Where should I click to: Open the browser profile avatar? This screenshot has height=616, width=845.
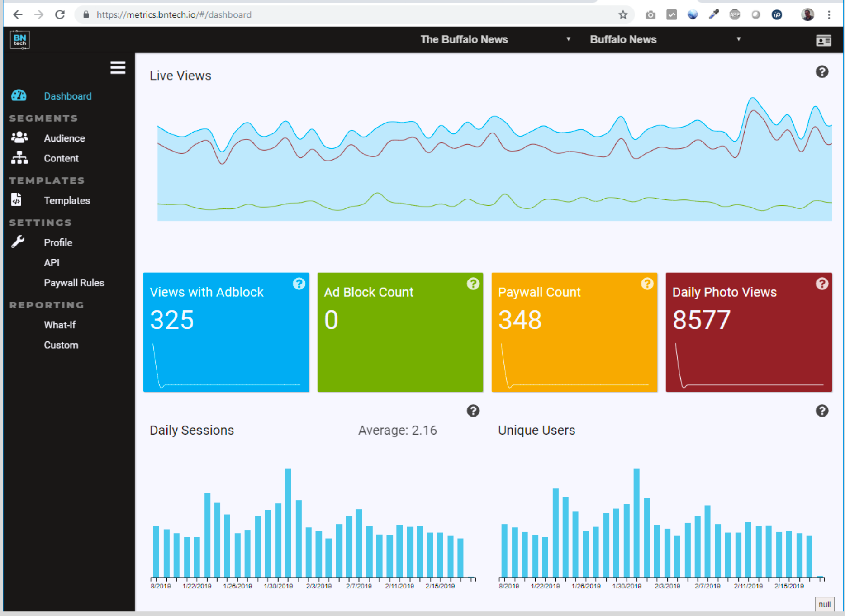807,15
